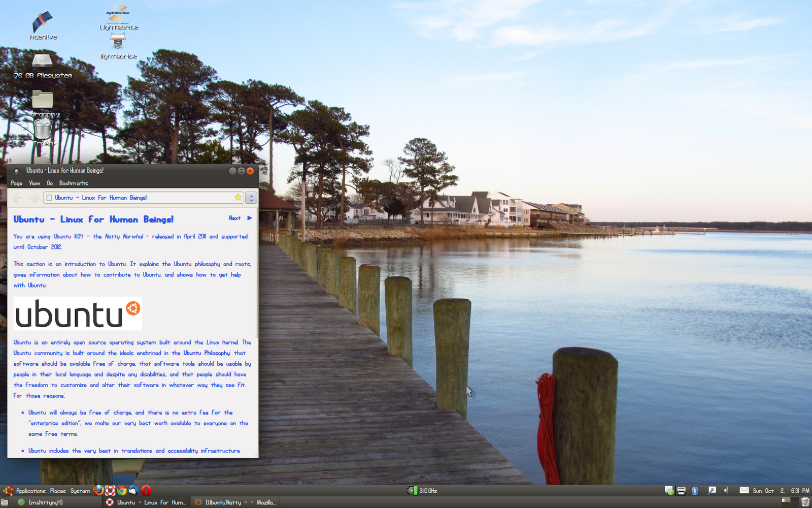This screenshot has width=812, height=508.
Task: Open the Go menu
Action: click(50, 183)
